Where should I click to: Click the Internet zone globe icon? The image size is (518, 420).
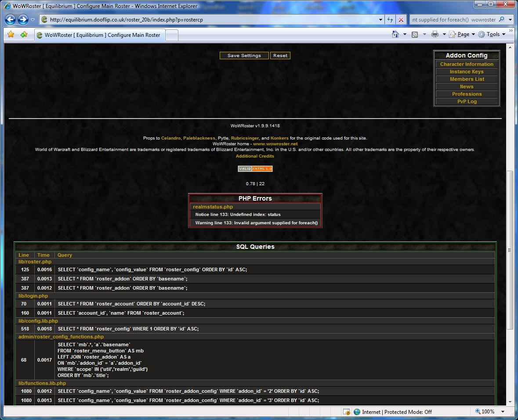(357, 412)
